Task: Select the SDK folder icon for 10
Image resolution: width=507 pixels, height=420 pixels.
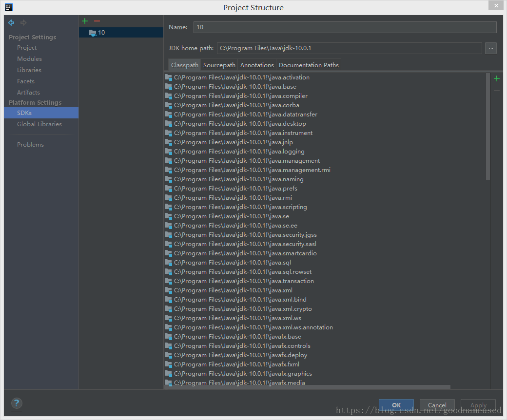Action: (93, 33)
